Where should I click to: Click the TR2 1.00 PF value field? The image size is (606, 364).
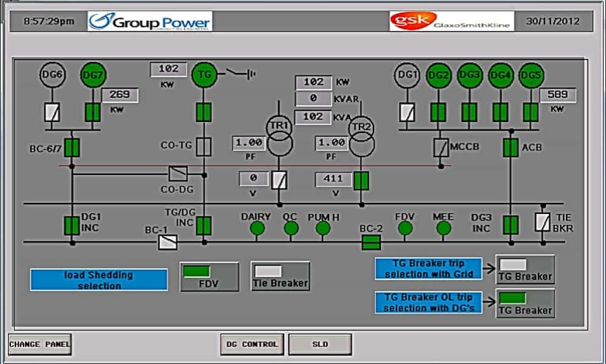click(332, 143)
